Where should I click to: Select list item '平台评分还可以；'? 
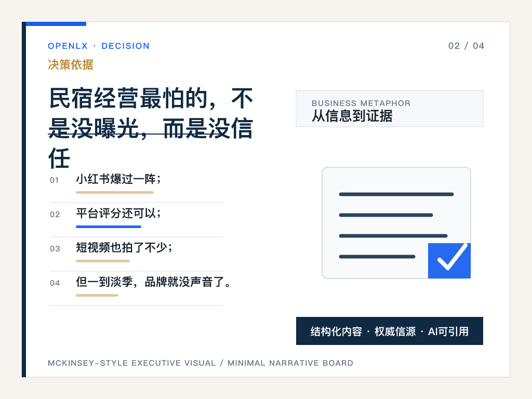pos(118,213)
